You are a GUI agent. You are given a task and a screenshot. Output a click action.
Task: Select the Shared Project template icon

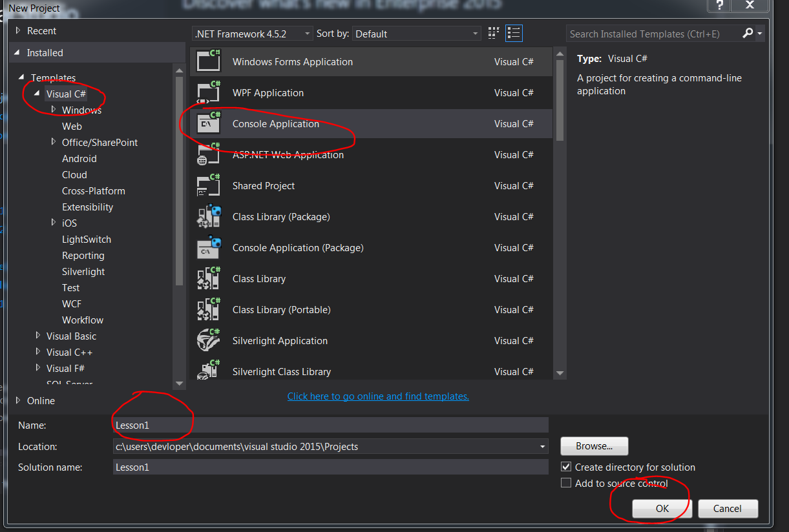click(209, 185)
